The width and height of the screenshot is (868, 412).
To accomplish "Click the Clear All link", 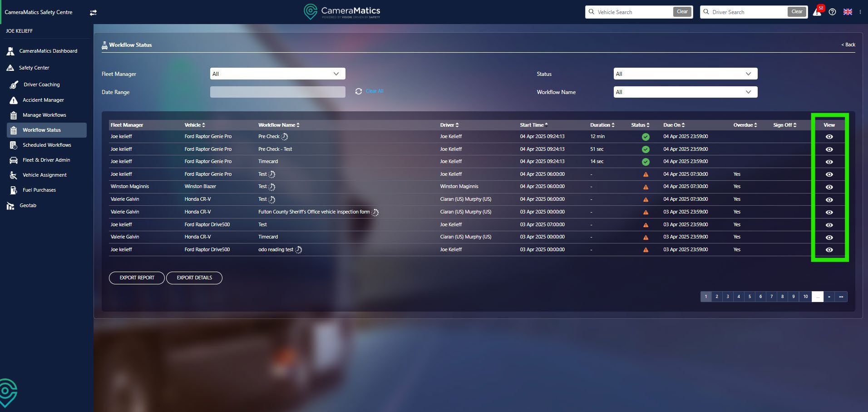I will [375, 91].
